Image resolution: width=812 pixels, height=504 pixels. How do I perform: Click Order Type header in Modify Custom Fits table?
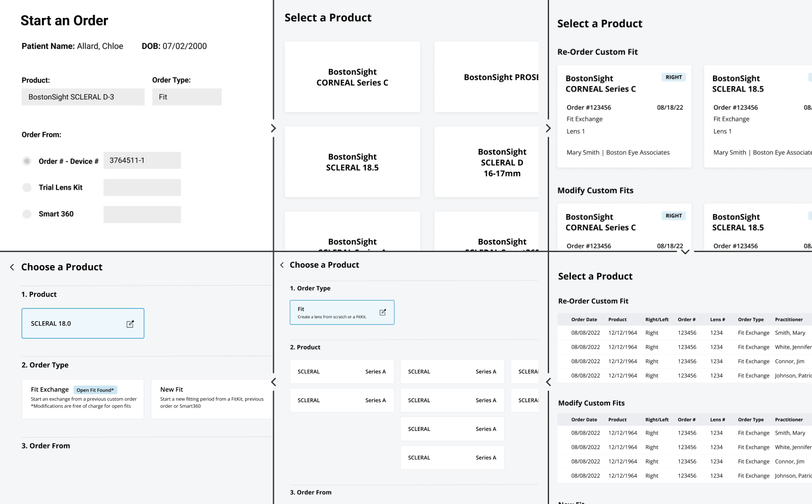point(751,420)
